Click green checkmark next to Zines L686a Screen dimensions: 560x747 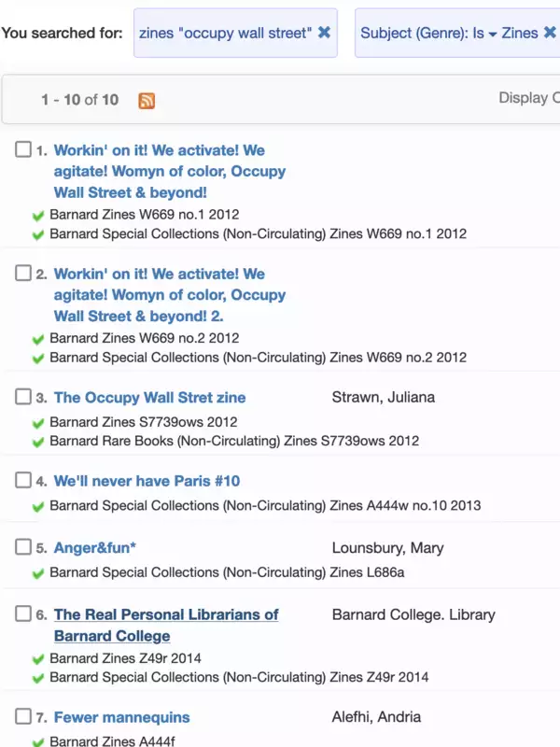click(x=38, y=573)
